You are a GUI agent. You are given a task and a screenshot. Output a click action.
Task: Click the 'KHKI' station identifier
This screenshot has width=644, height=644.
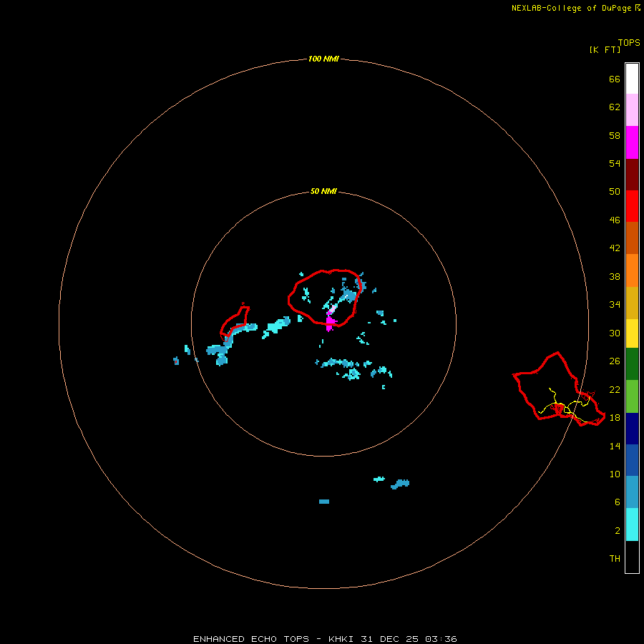(341, 639)
